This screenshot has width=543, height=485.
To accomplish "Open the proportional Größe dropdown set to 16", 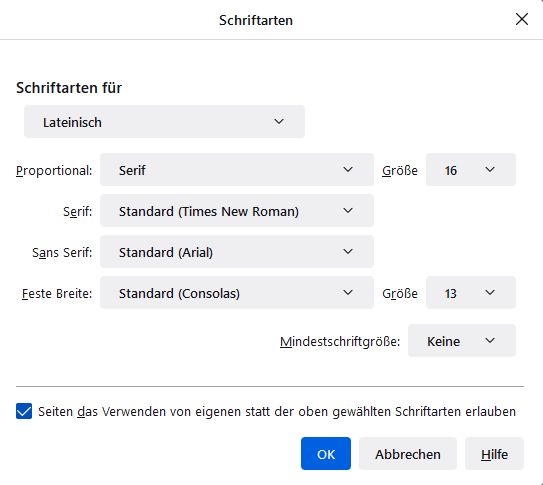I will (471, 170).
